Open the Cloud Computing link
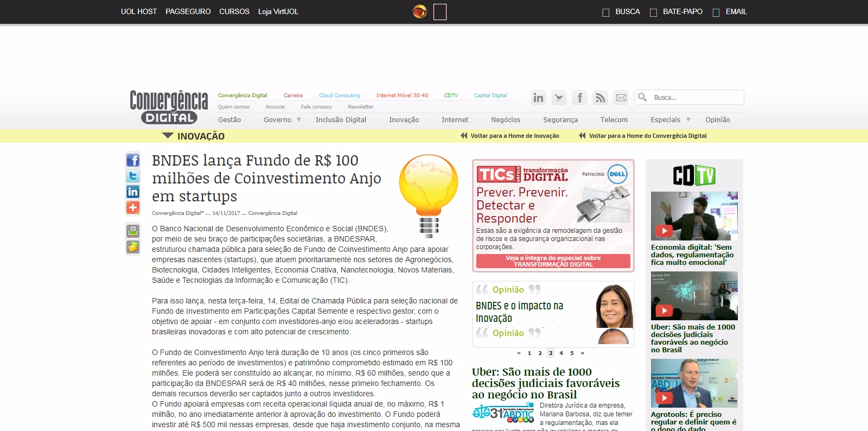 pyautogui.click(x=340, y=96)
